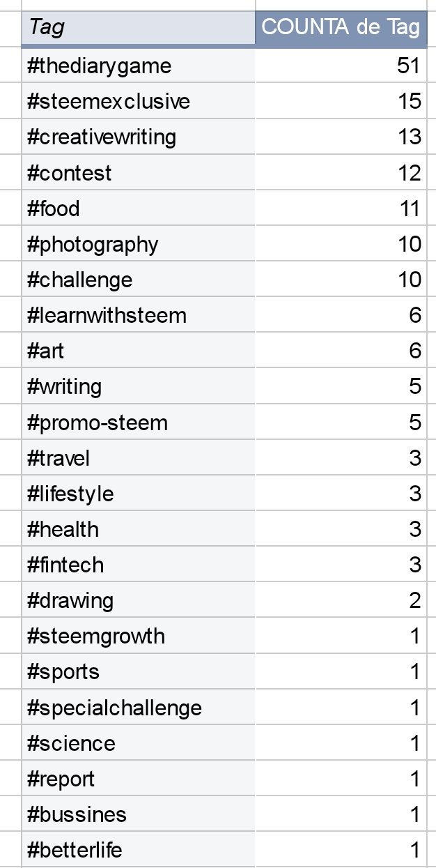Select the #contest row tag cell

[138, 172]
